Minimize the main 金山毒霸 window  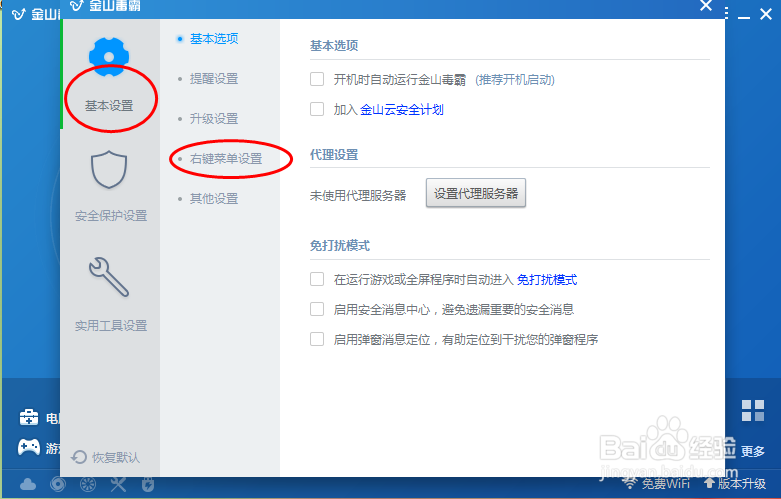tap(744, 16)
